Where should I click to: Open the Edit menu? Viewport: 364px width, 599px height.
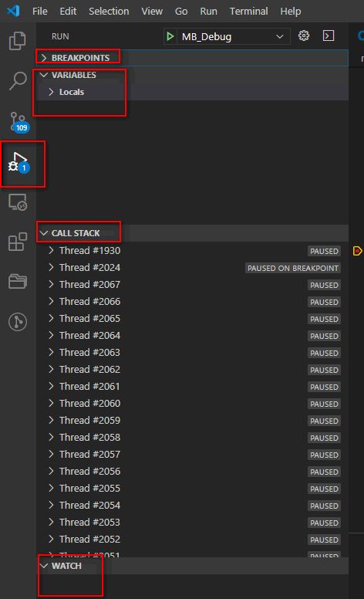point(68,11)
